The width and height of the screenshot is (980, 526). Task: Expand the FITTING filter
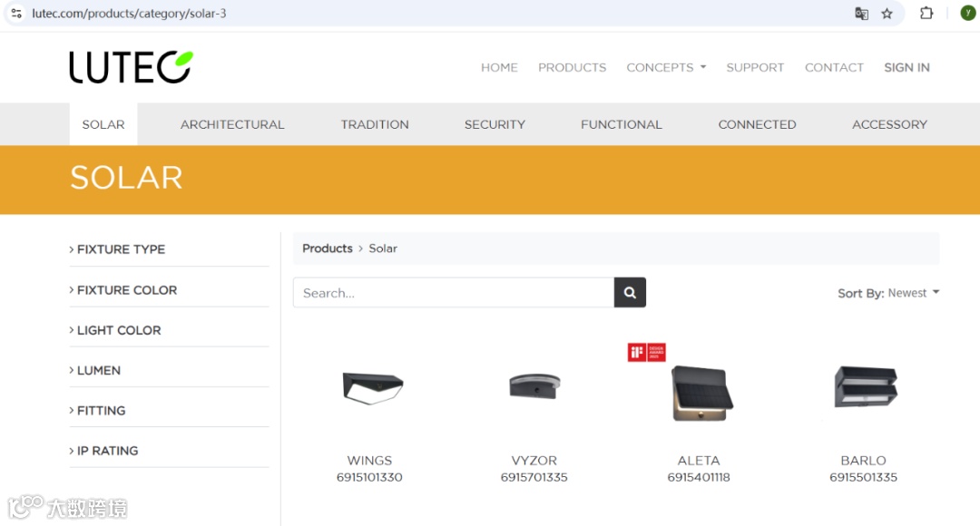pyautogui.click(x=97, y=411)
